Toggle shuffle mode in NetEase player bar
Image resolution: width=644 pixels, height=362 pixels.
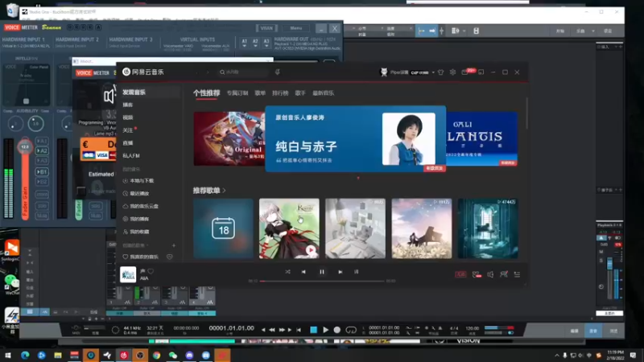tap(287, 272)
